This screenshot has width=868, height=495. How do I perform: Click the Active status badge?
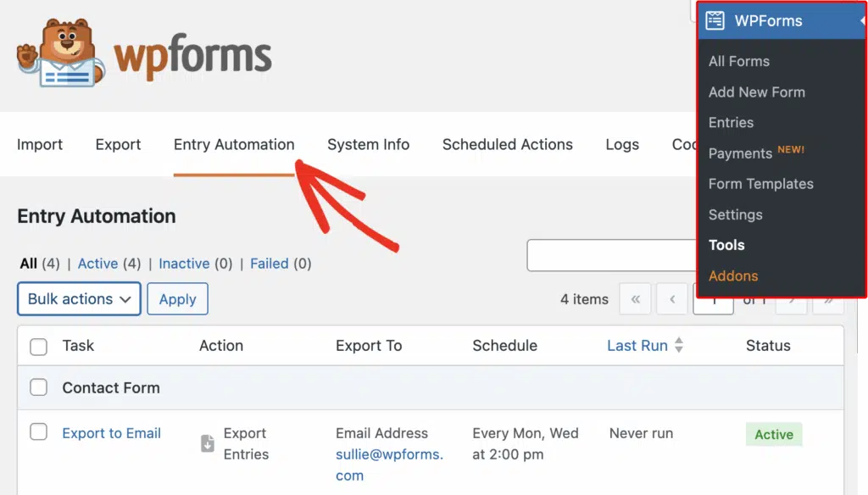click(x=774, y=435)
